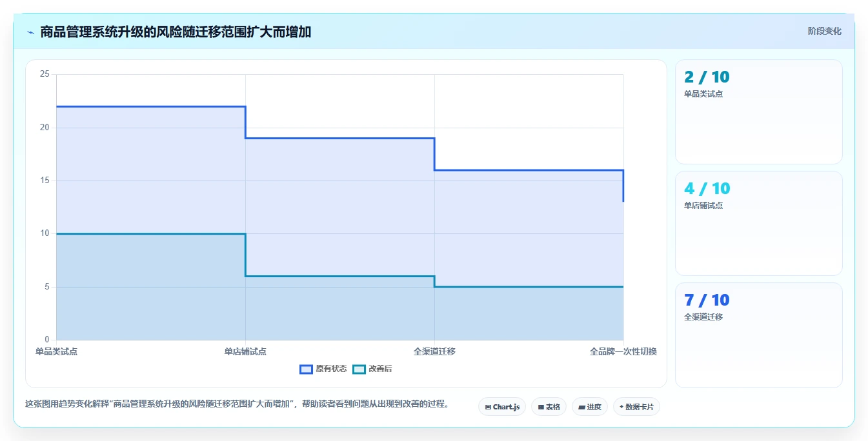Image resolution: width=868 pixels, height=441 pixels.
Task: Click the 单品类试点 x-axis label
Action: coord(56,351)
